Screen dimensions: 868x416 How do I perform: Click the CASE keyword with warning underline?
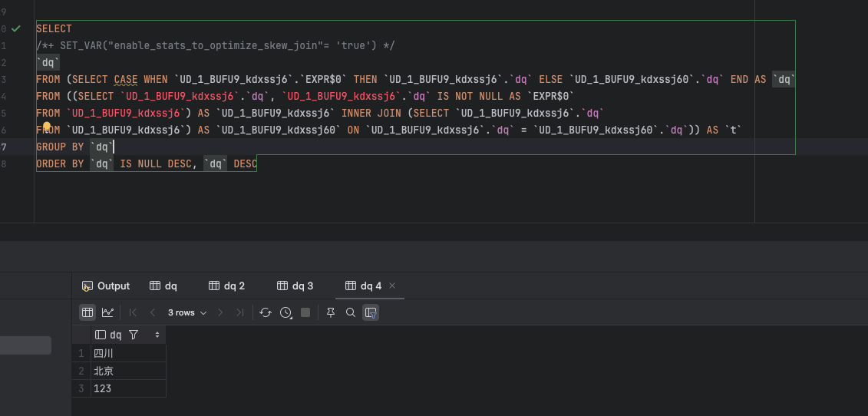point(126,80)
